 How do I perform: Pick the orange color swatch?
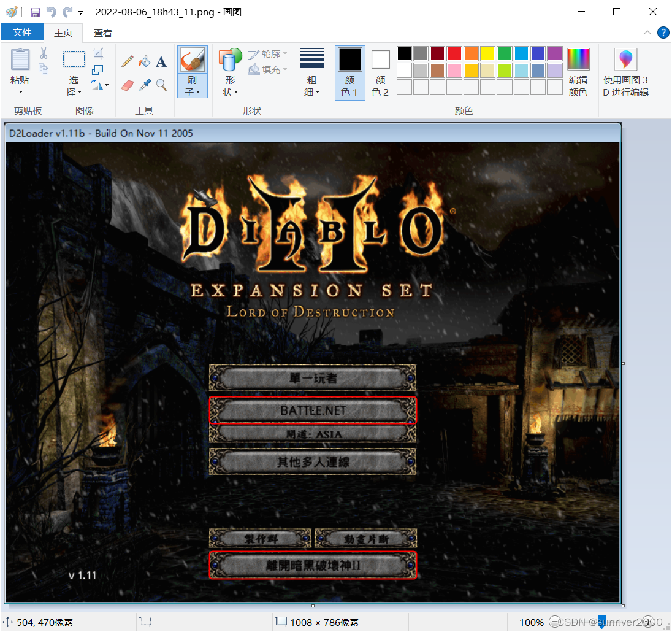coord(471,53)
